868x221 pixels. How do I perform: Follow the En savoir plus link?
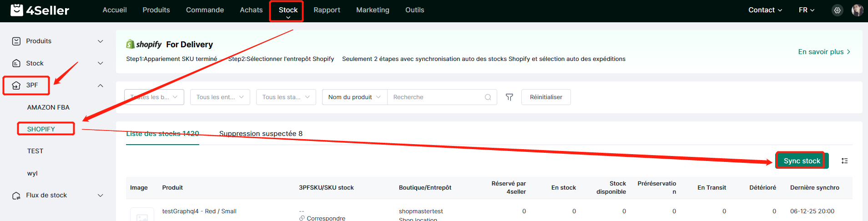coord(824,52)
